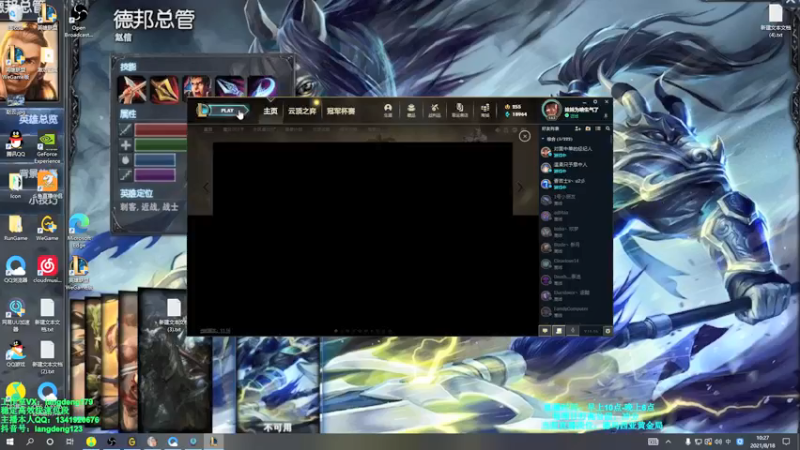Screen dimensions: 800x450
Task: Toggle the voice microphone icon at bottom
Action: tap(572, 331)
